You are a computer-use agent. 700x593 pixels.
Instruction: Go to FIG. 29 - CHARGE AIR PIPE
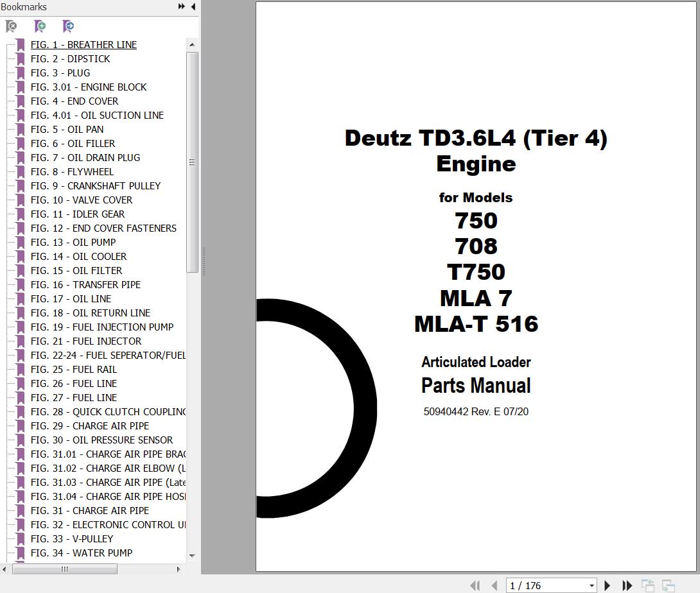(x=90, y=426)
